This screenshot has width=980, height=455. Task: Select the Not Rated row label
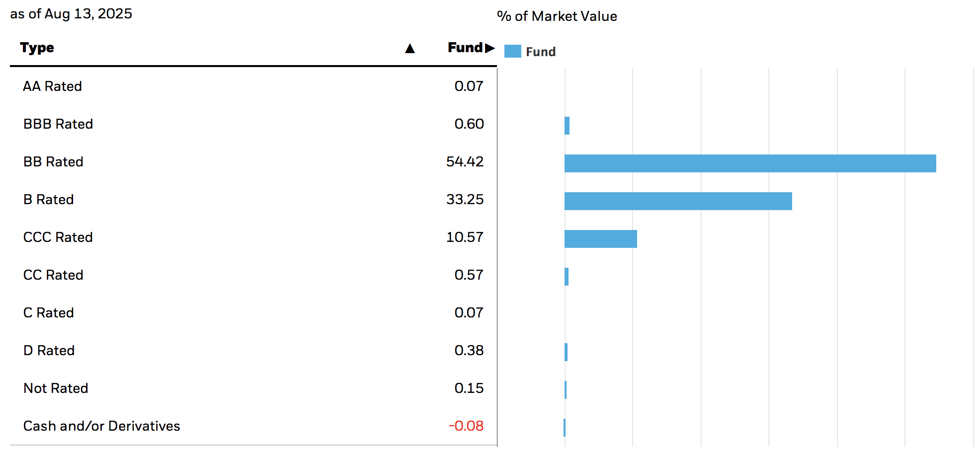pyautogui.click(x=56, y=388)
